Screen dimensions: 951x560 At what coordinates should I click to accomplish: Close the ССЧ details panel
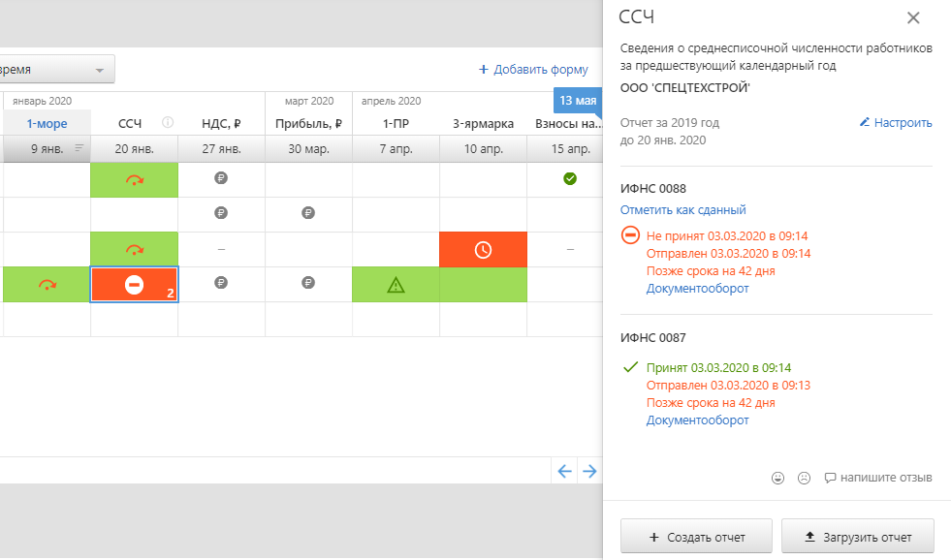point(912,17)
